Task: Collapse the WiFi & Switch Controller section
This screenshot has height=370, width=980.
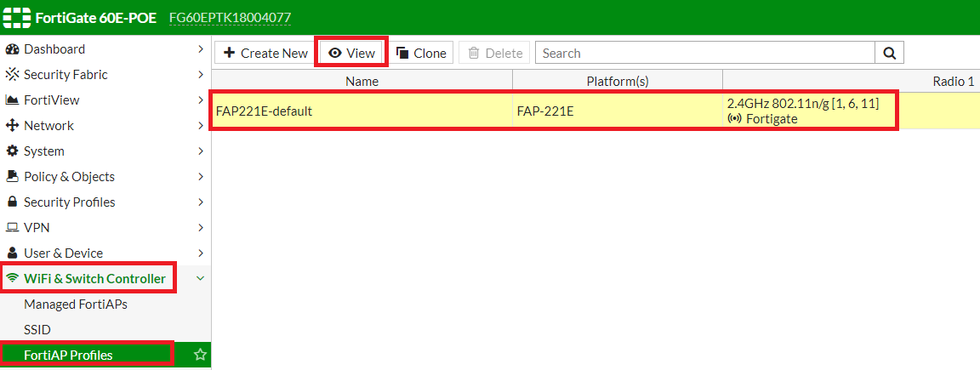Action: (x=200, y=279)
